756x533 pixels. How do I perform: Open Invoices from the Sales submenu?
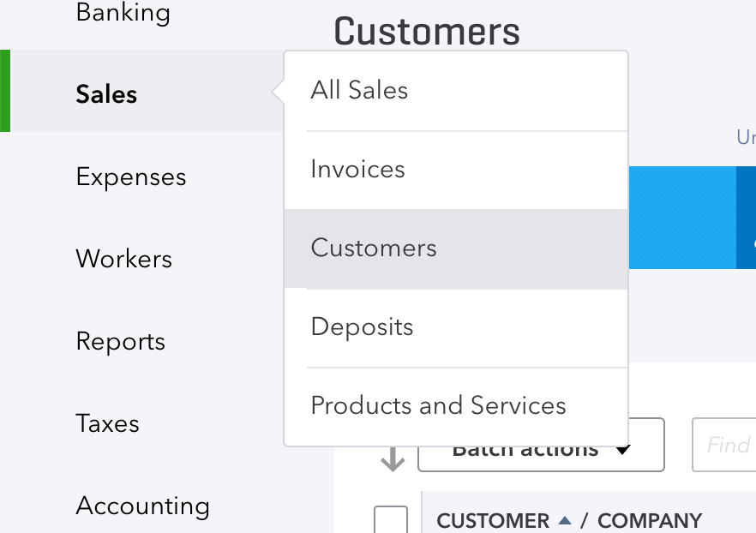357,169
